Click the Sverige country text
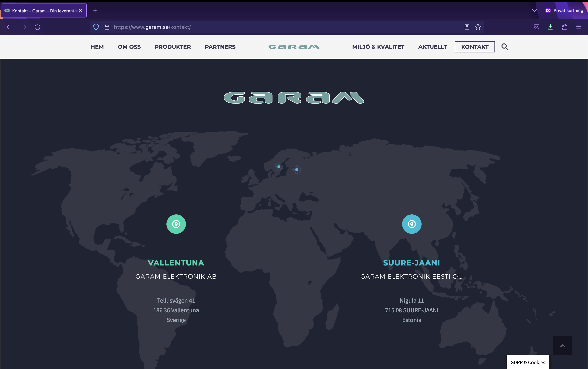This screenshot has height=369, width=588. [x=176, y=320]
